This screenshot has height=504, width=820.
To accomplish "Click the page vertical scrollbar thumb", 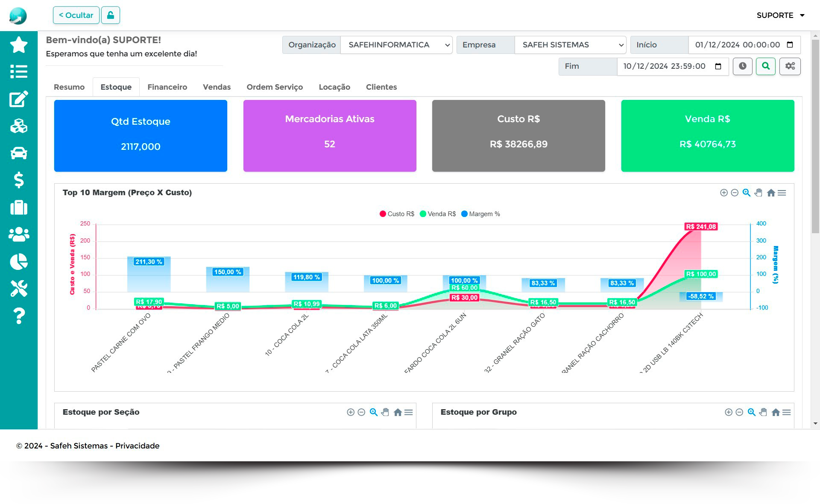I will (815, 136).
